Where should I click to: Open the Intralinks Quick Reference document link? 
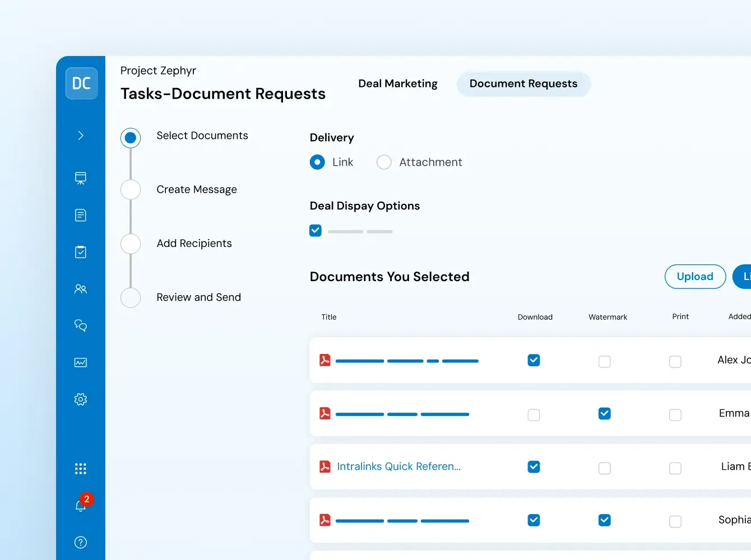(398, 466)
